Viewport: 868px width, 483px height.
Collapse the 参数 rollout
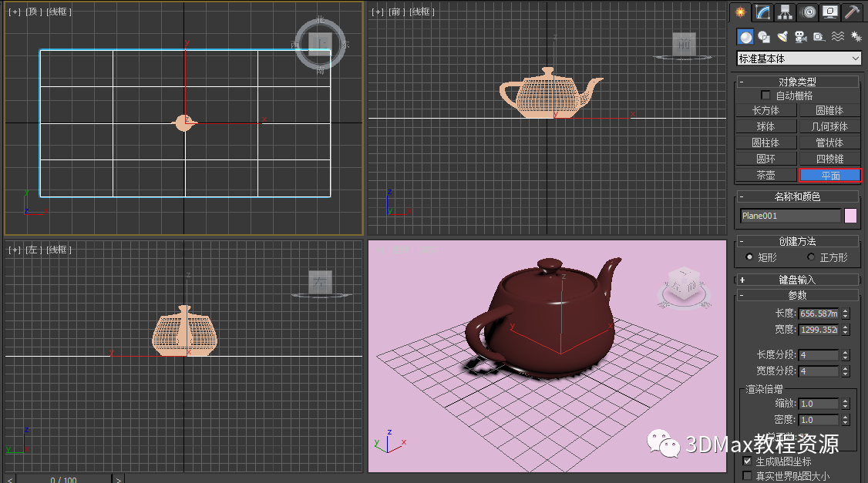coord(797,295)
